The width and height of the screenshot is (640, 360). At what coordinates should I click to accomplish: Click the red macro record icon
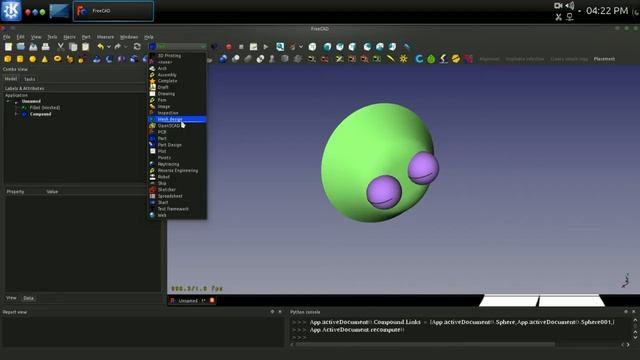click(229, 47)
